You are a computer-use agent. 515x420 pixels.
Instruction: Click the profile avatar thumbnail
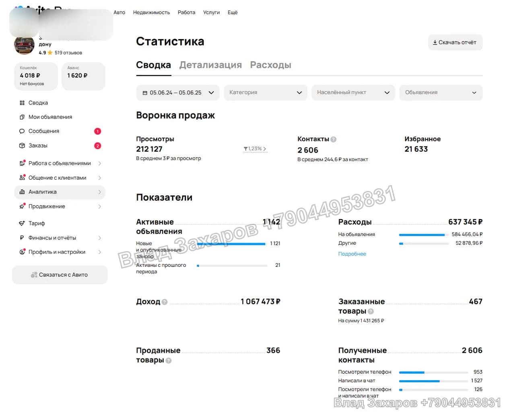tap(24, 45)
